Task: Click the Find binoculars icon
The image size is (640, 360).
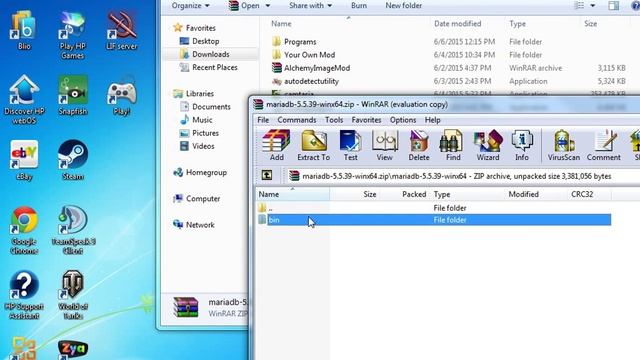Action: click(x=453, y=146)
